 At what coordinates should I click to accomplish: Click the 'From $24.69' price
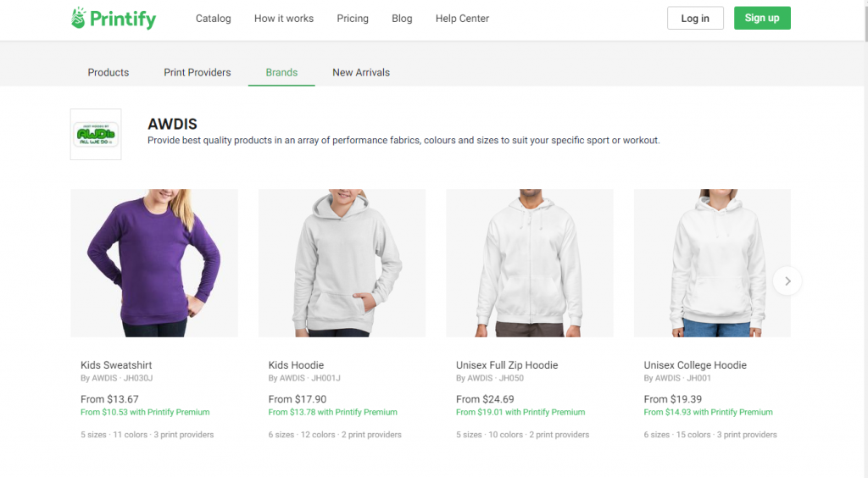[x=485, y=399]
